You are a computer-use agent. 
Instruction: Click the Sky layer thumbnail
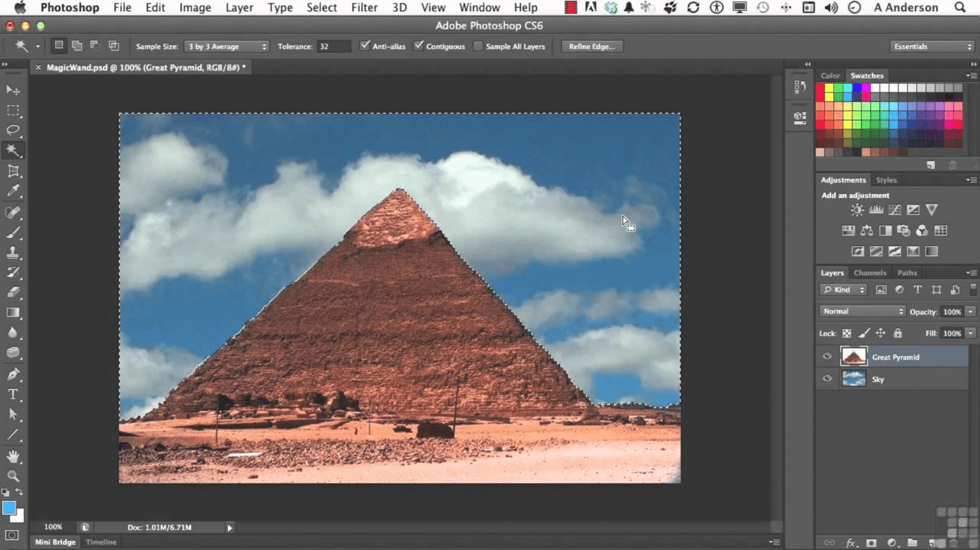tap(853, 379)
